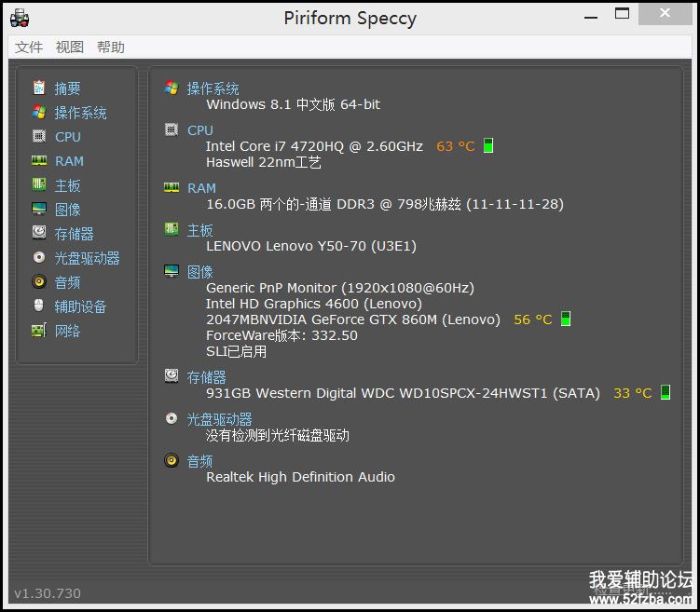The width and height of the screenshot is (700, 612).
Task: Select 主板 in the sidebar
Action: coord(67,185)
